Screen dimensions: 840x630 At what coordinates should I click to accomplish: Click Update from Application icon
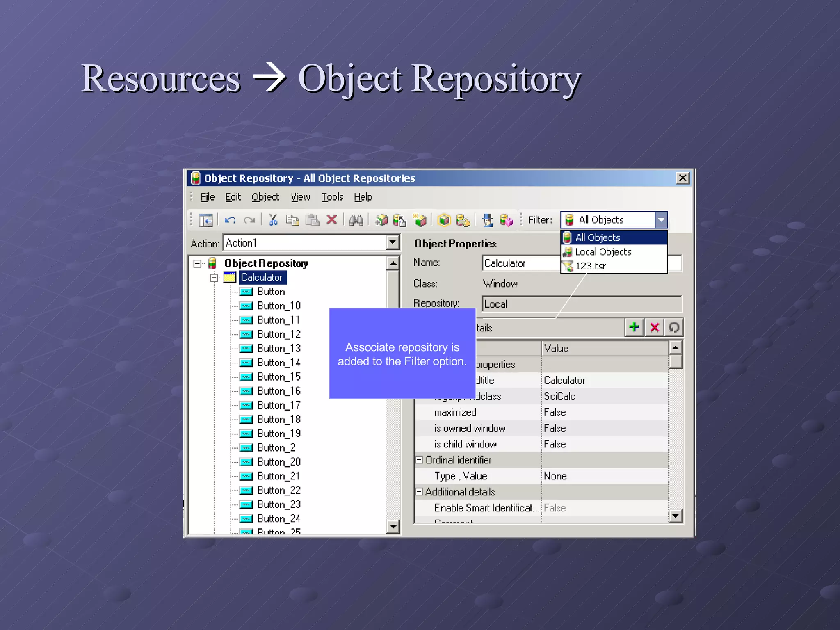(399, 220)
